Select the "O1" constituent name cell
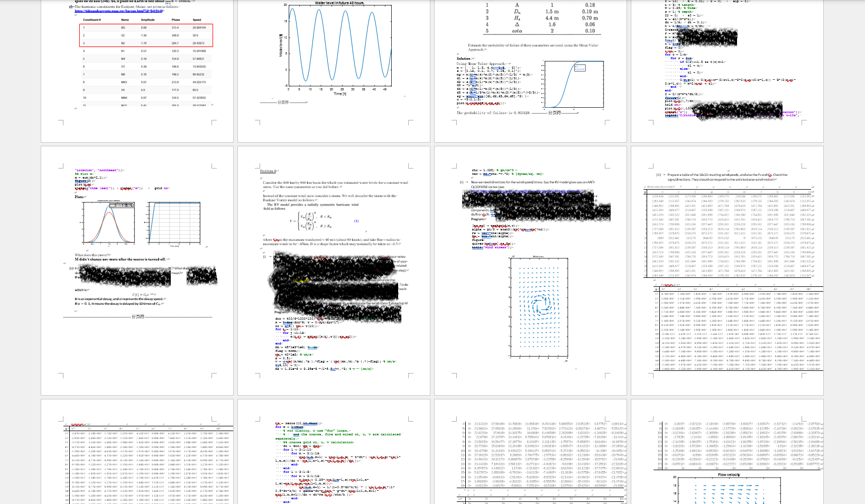865x504 pixels. pos(123,67)
